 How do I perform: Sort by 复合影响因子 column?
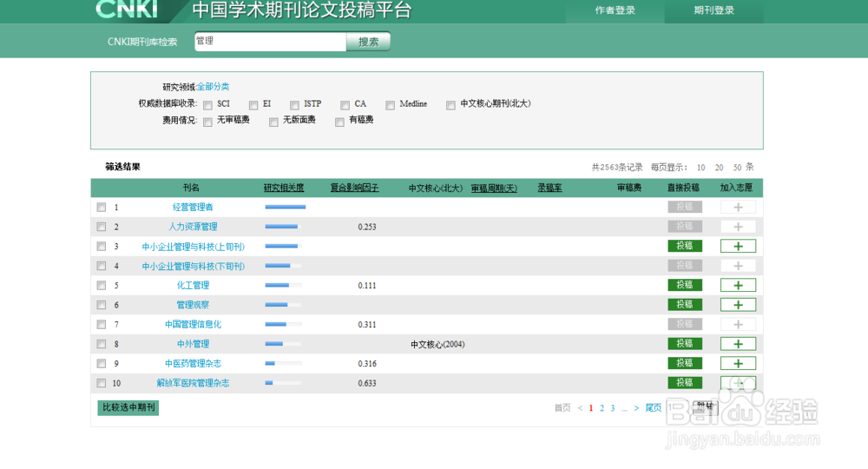click(x=354, y=188)
